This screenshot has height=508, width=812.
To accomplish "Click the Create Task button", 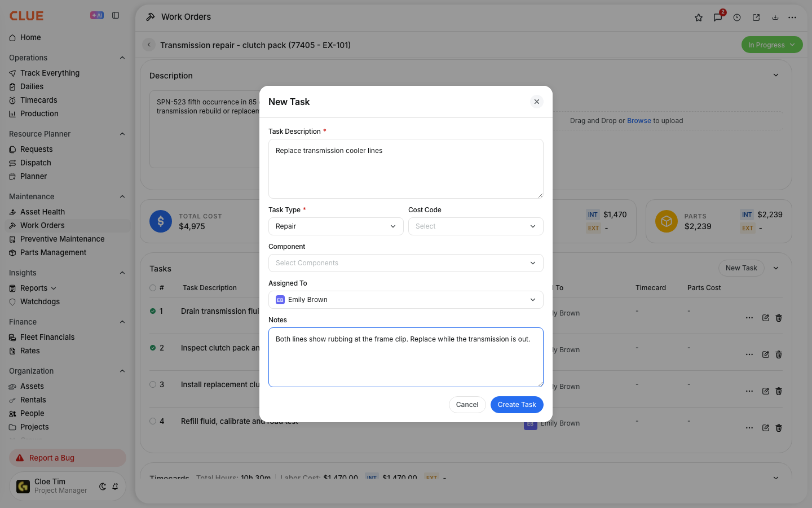I will pos(517,405).
